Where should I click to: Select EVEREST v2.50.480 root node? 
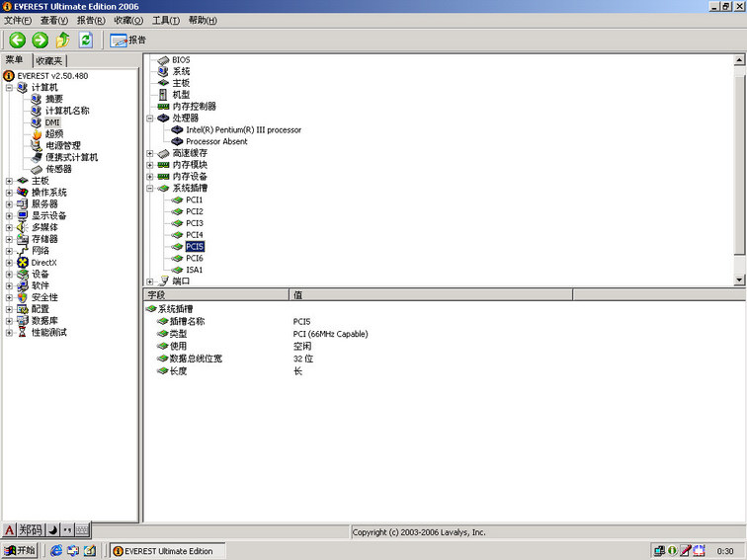(x=53, y=76)
